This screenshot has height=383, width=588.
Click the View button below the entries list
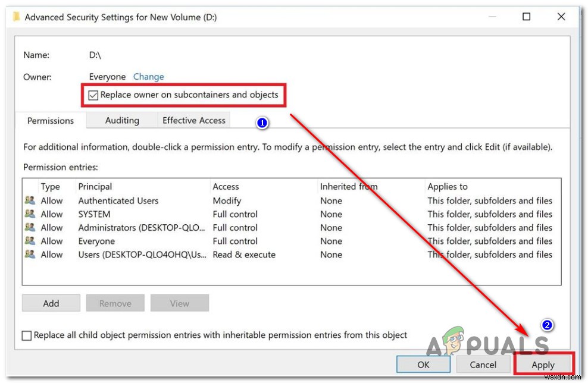[179, 303]
